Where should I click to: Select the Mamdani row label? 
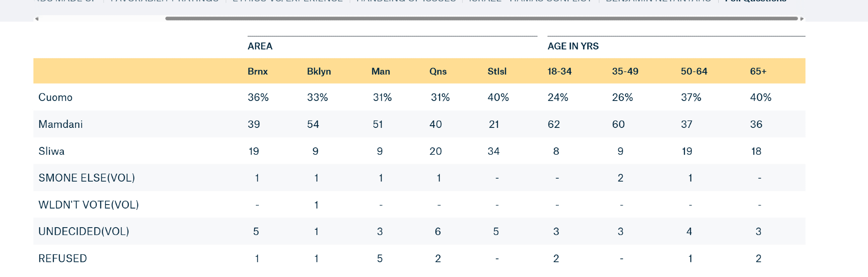(61, 124)
